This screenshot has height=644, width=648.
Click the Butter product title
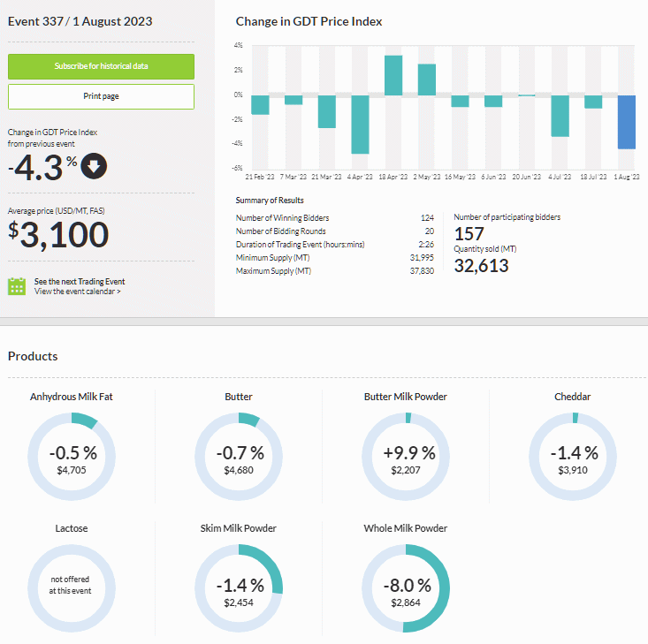click(239, 397)
